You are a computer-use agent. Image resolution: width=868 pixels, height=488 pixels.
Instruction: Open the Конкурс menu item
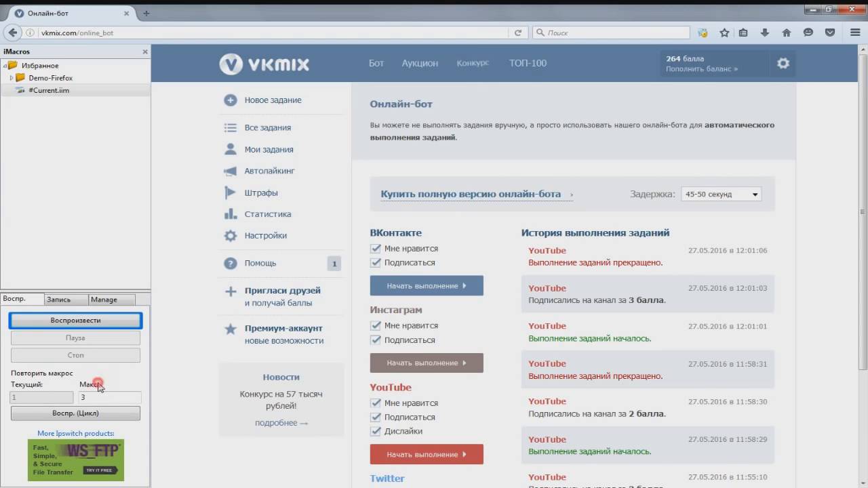473,63
